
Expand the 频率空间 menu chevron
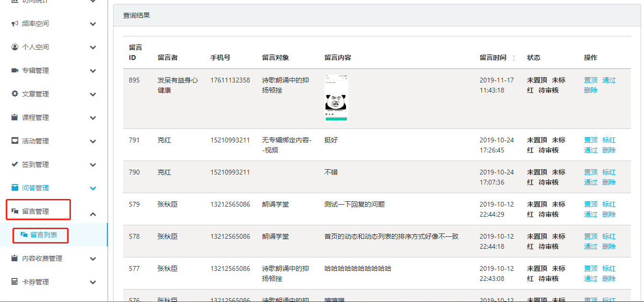[x=93, y=24]
